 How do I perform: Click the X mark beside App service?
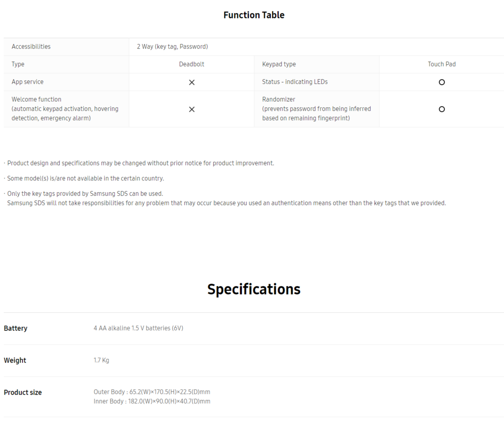click(192, 82)
